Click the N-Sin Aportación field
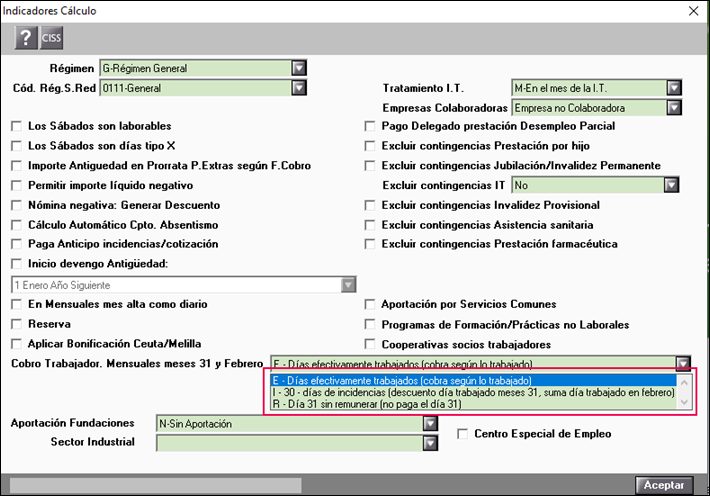The width and height of the screenshot is (710, 496). (290, 424)
